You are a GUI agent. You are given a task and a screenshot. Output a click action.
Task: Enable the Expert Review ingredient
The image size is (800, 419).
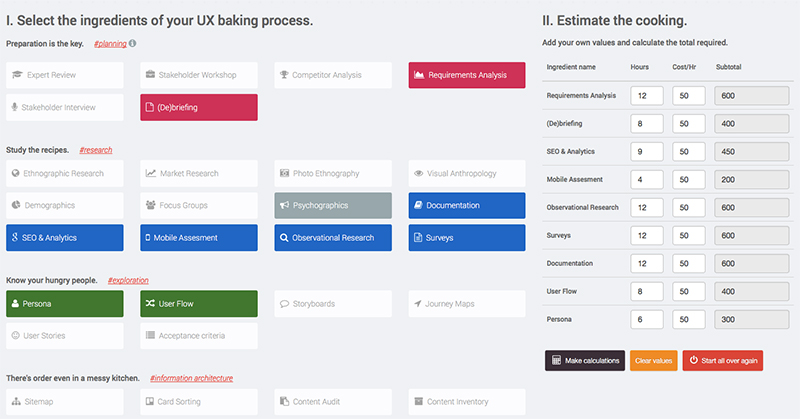65,75
